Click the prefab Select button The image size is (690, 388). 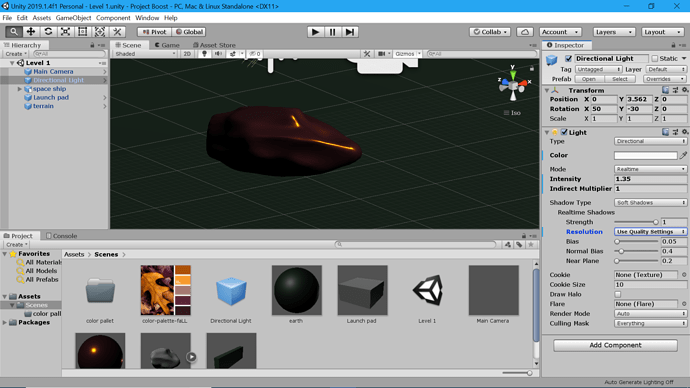tap(620, 79)
